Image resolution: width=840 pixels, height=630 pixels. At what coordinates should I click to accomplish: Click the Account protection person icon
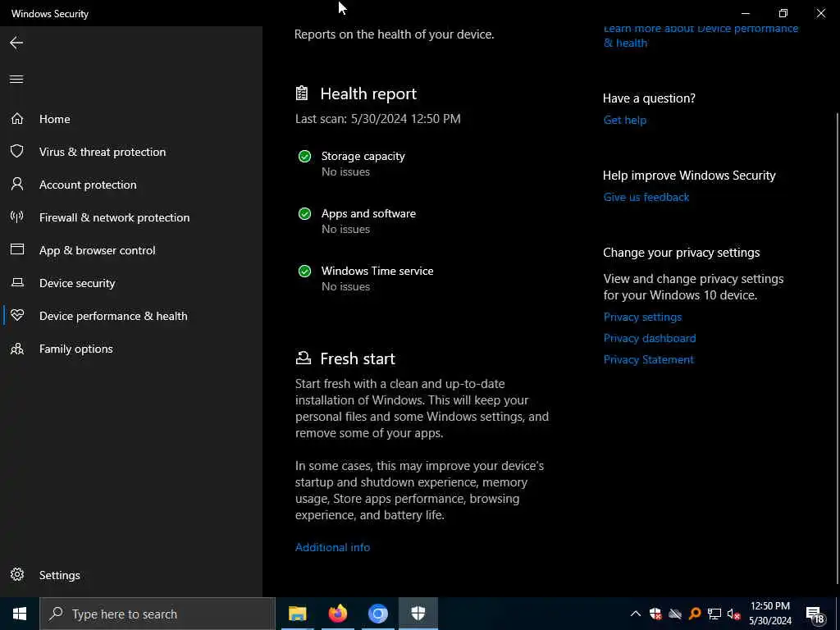coord(17,185)
